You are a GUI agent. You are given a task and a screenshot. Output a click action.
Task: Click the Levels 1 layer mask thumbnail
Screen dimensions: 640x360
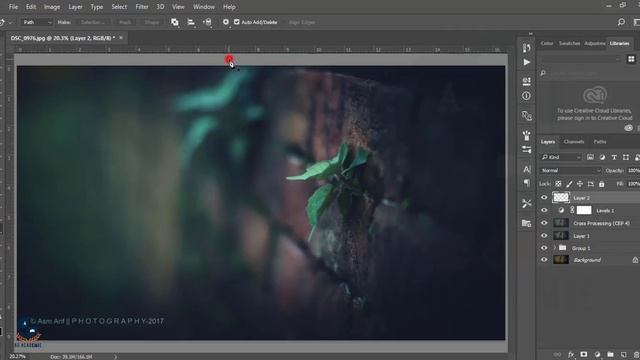[584, 210]
